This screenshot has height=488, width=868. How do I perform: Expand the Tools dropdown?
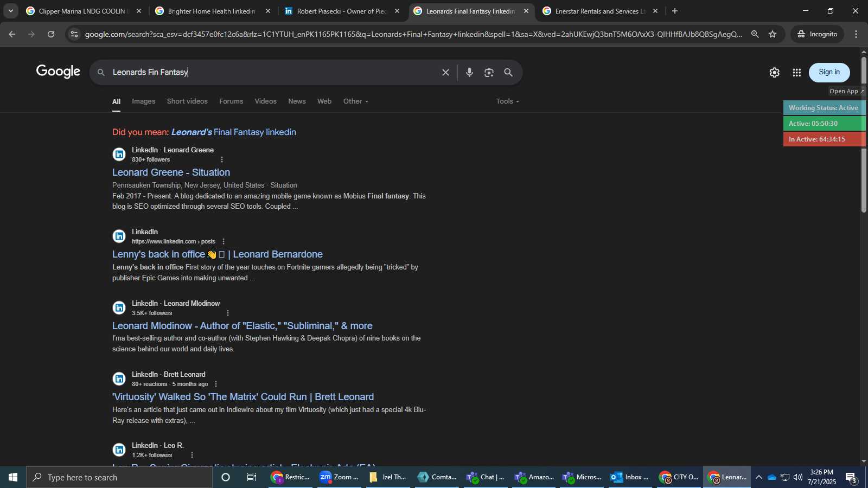click(x=508, y=101)
